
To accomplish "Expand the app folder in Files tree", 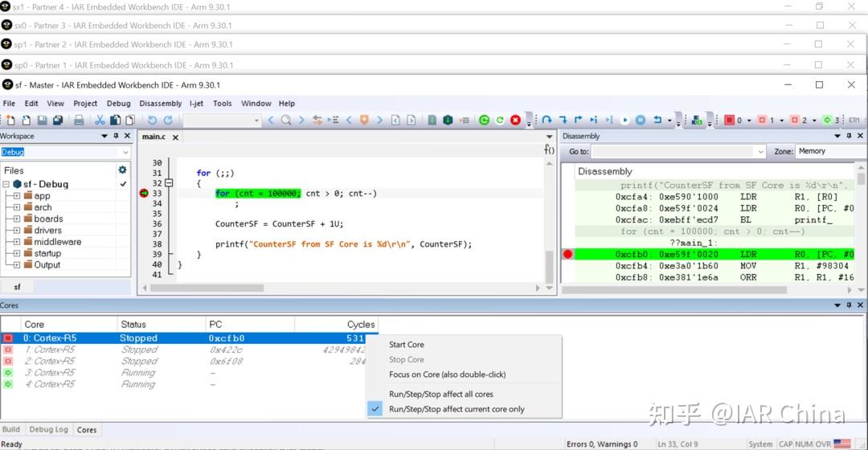I will coord(17,196).
